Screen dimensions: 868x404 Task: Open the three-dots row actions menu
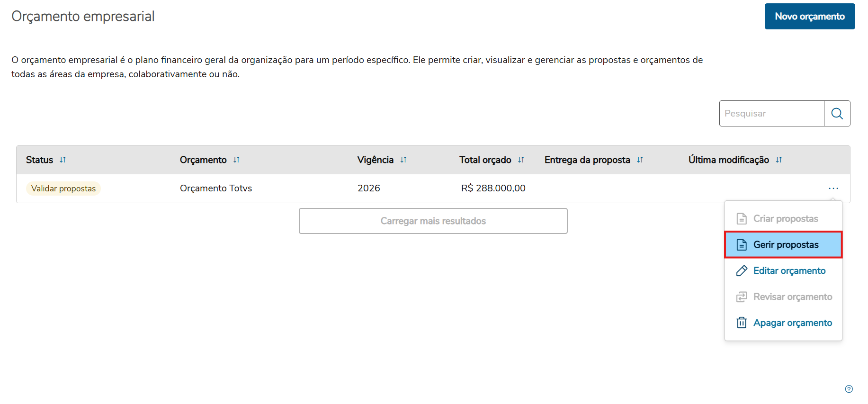[833, 189]
